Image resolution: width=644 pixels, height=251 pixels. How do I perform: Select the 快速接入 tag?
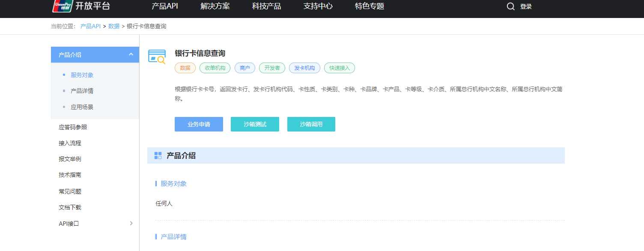point(339,68)
